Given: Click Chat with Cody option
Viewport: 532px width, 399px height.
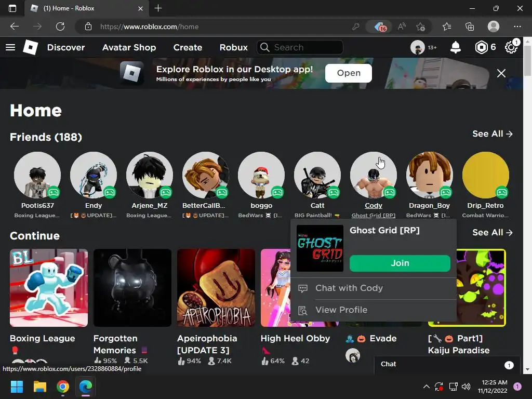Looking at the screenshot, I should click(x=373, y=288).
